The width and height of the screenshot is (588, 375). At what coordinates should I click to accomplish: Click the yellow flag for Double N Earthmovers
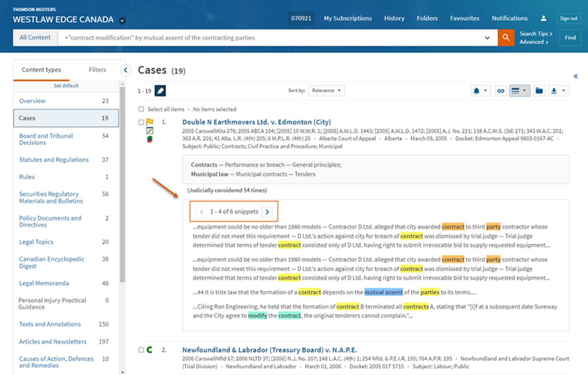149,122
